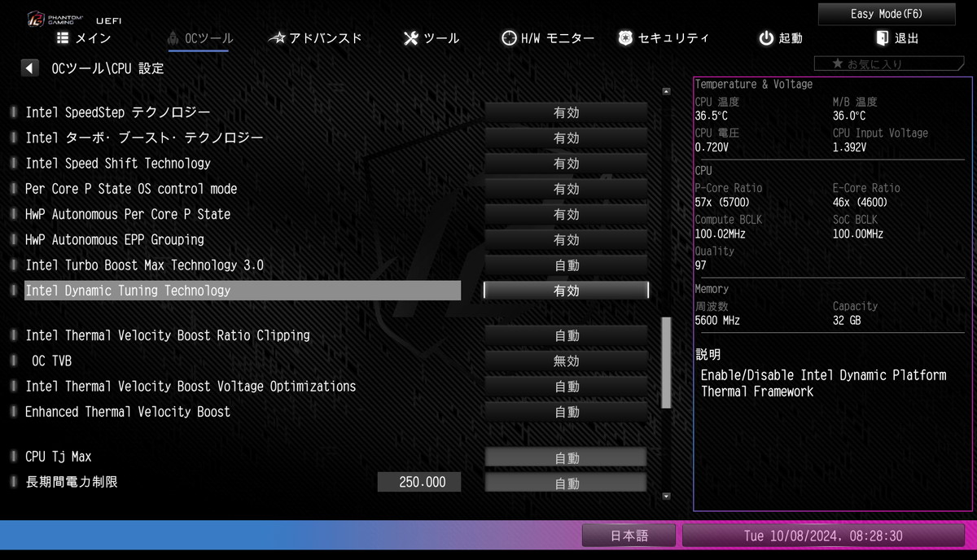Click the セキュリティ shield icon
977x560 pixels.
coord(625,38)
